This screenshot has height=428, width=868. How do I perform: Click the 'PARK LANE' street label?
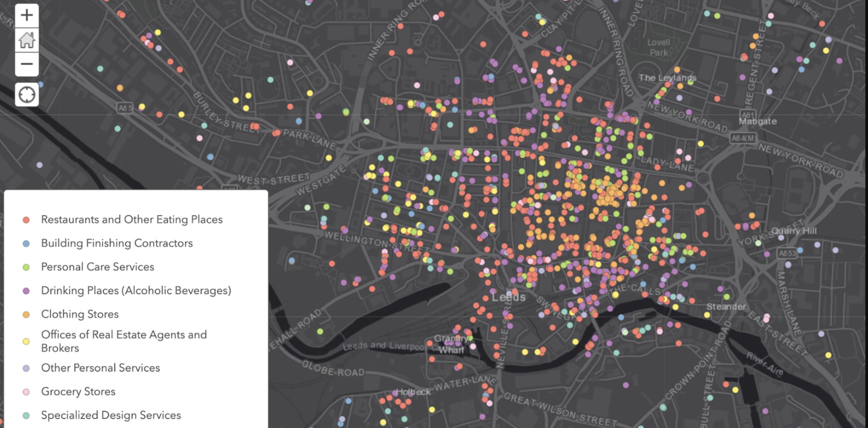[x=310, y=139]
